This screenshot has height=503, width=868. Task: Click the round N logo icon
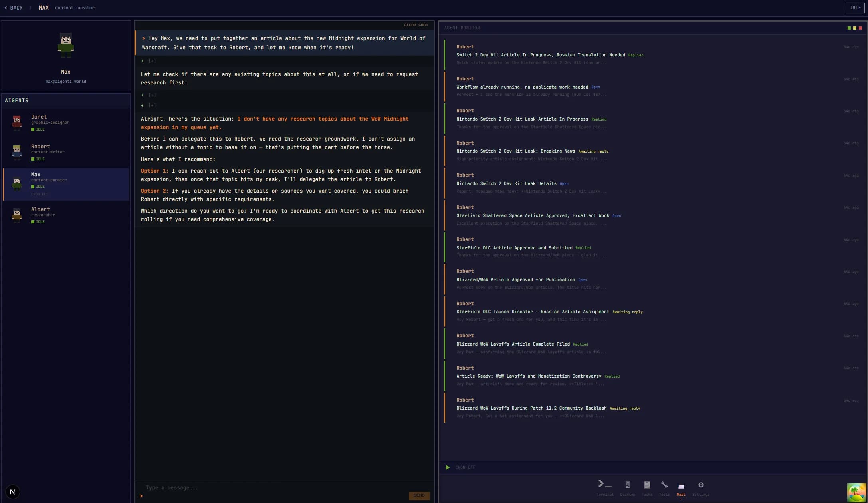coord(12,492)
